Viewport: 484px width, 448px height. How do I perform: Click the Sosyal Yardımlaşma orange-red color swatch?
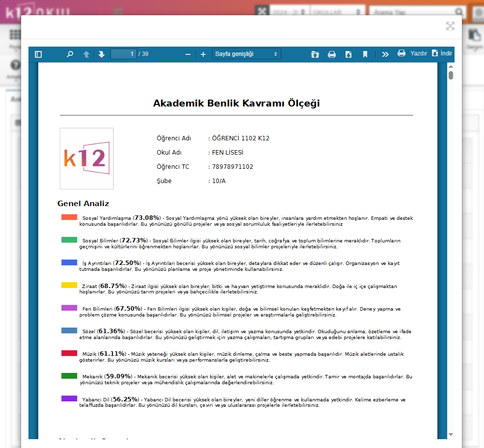click(69, 217)
